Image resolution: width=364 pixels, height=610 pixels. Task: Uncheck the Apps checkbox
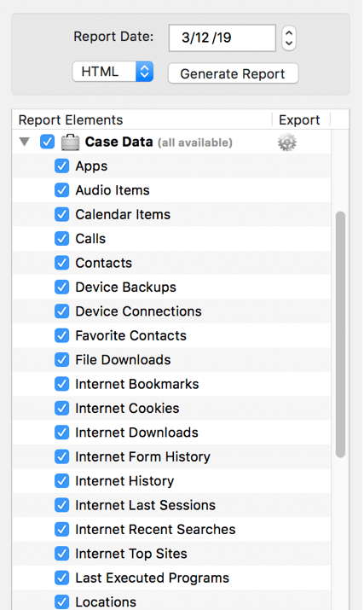point(62,166)
